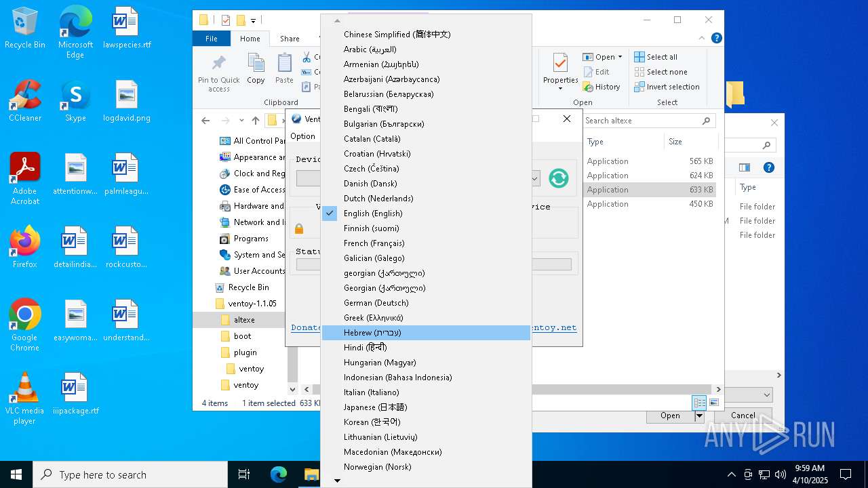Choose Italian (Italiano)

(426, 392)
